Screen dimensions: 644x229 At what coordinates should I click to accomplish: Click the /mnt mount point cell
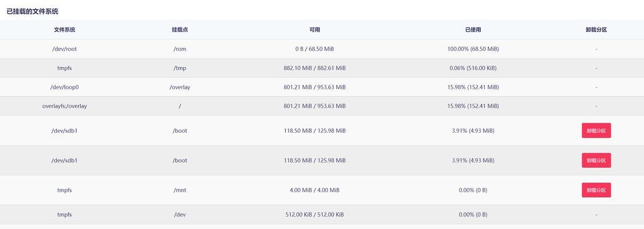point(180,191)
